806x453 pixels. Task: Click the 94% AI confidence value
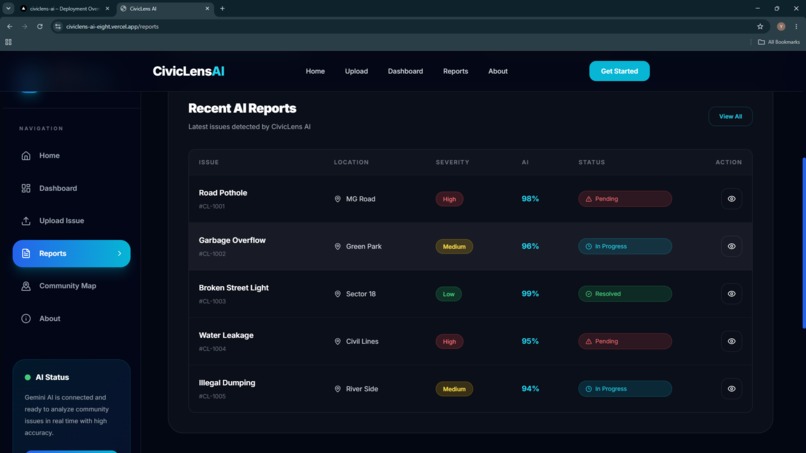tap(530, 389)
